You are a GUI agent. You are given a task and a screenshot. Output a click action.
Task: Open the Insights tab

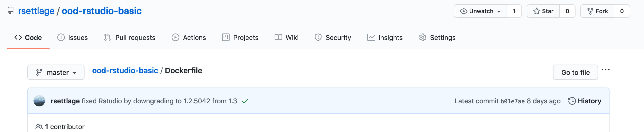coord(385,38)
